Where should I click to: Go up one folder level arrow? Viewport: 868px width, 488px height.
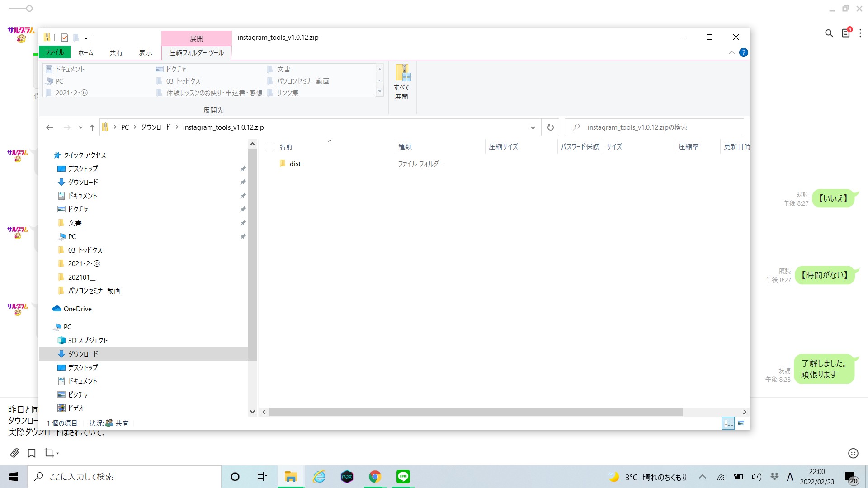pyautogui.click(x=92, y=127)
